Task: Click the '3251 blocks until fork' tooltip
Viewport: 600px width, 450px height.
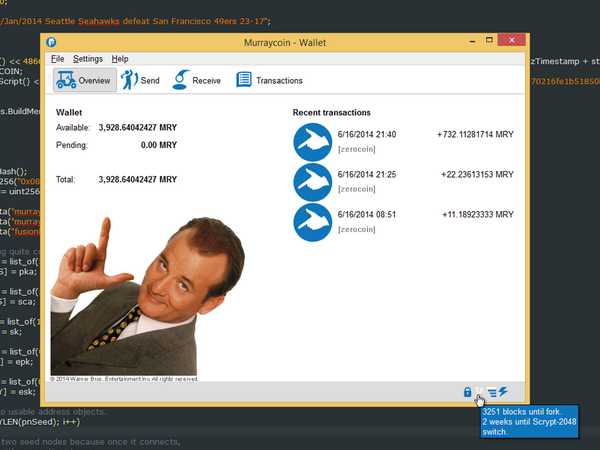Action: pyautogui.click(x=529, y=421)
